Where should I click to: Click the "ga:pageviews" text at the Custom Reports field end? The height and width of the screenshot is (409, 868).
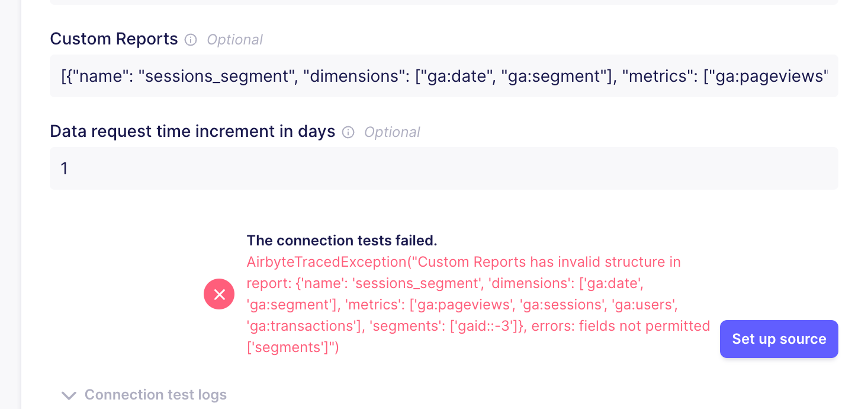coord(770,76)
